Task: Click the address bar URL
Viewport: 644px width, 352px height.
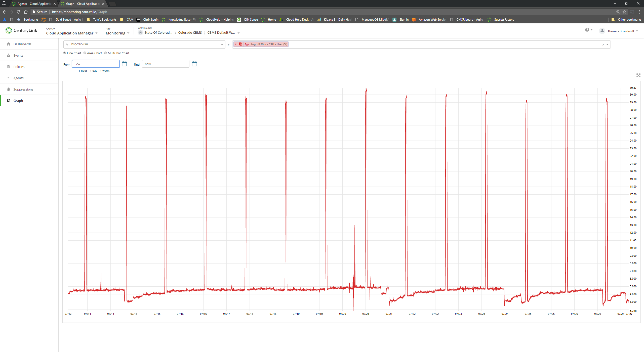Action: pos(79,12)
